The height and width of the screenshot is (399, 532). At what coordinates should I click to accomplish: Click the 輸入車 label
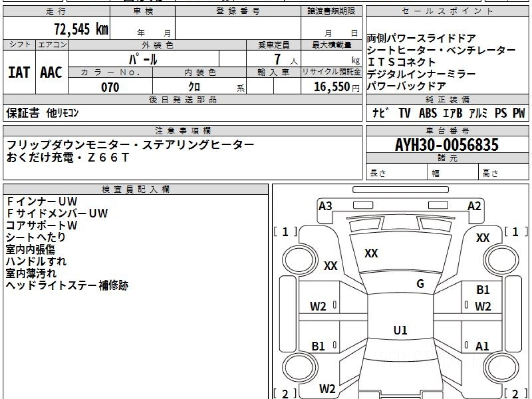274,72
